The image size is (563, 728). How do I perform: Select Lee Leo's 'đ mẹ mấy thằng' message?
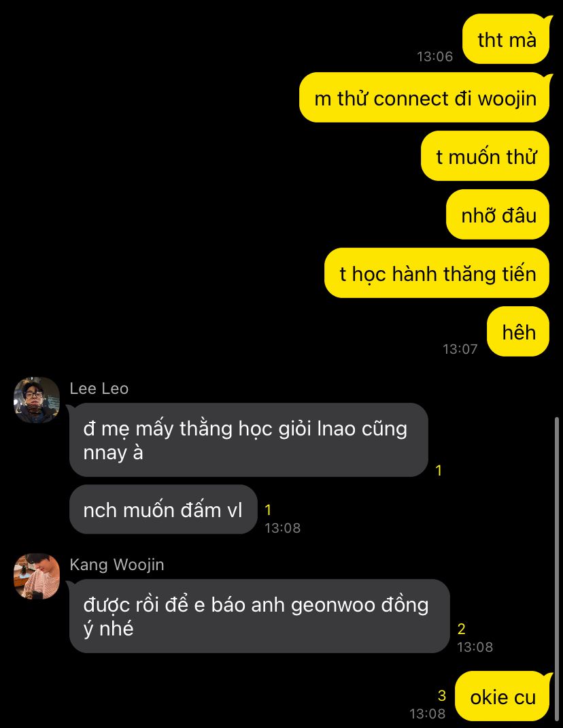pyautogui.click(x=248, y=440)
